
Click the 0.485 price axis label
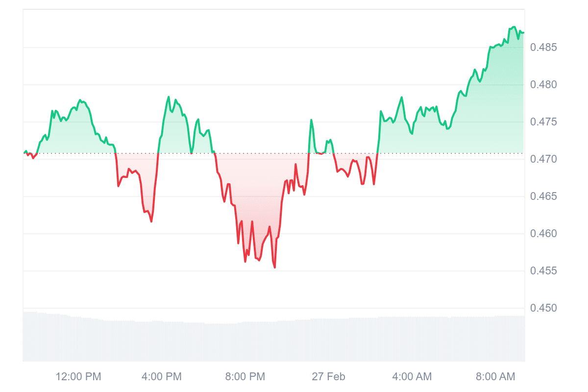pos(543,48)
